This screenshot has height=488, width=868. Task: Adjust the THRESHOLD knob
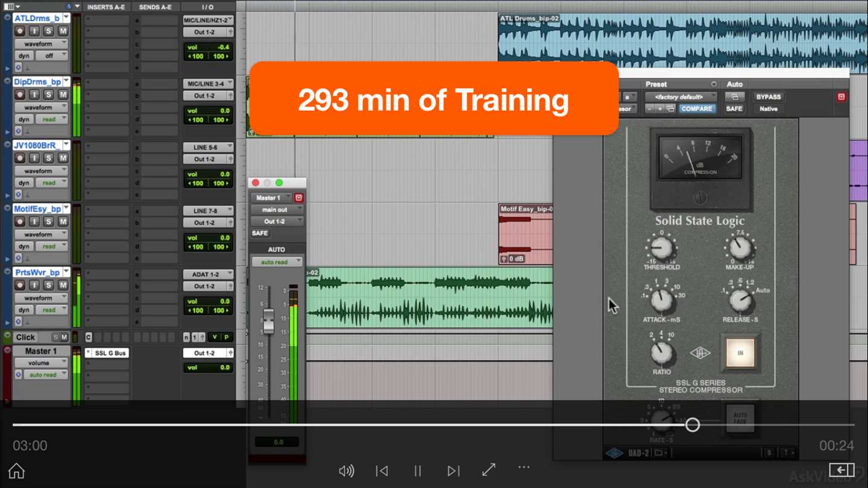[x=661, y=247]
